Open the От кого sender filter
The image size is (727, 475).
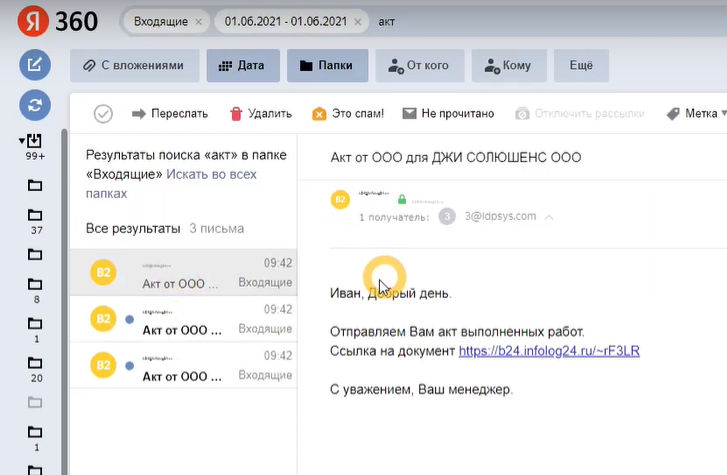point(420,65)
